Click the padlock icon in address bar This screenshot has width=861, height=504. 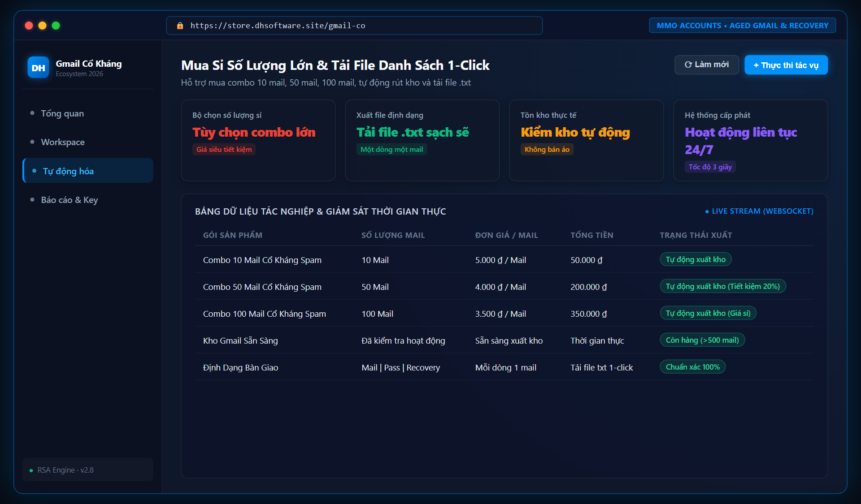(x=180, y=26)
